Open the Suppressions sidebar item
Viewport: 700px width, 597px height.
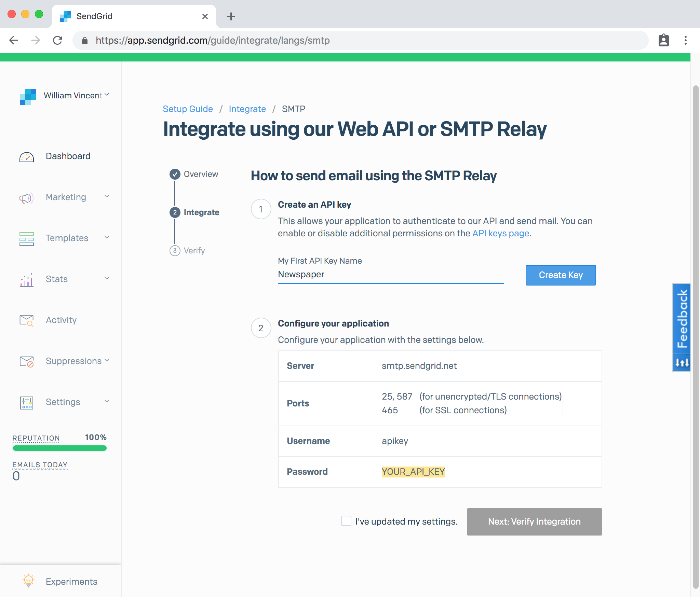coord(73,361)
